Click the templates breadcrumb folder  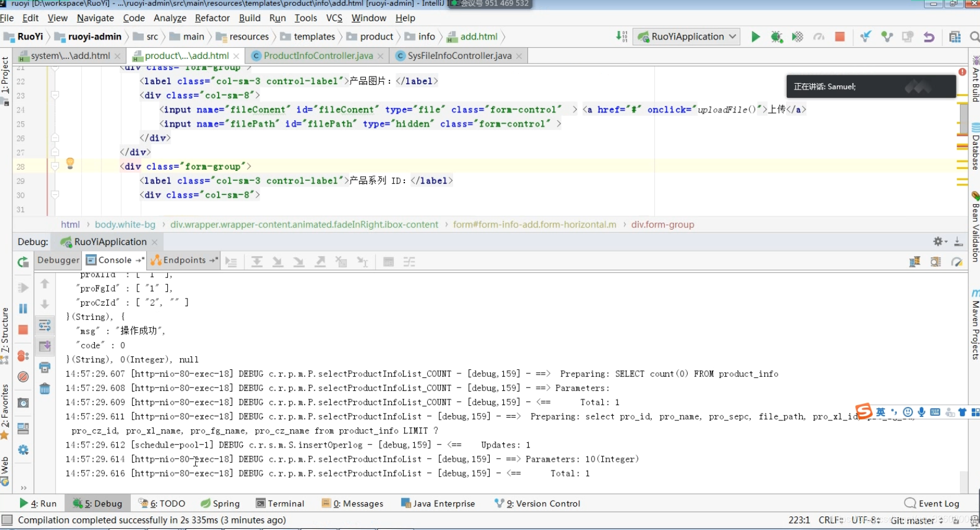pos(308,37)
